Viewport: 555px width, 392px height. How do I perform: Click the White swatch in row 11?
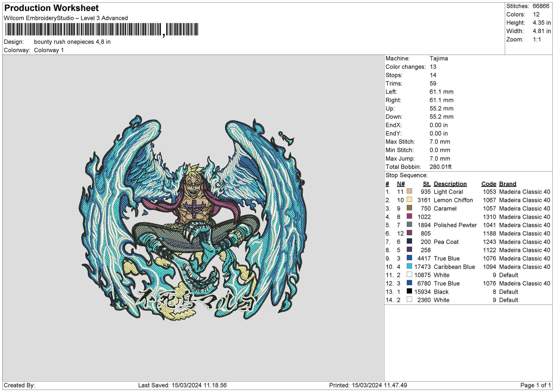point(409,275)
